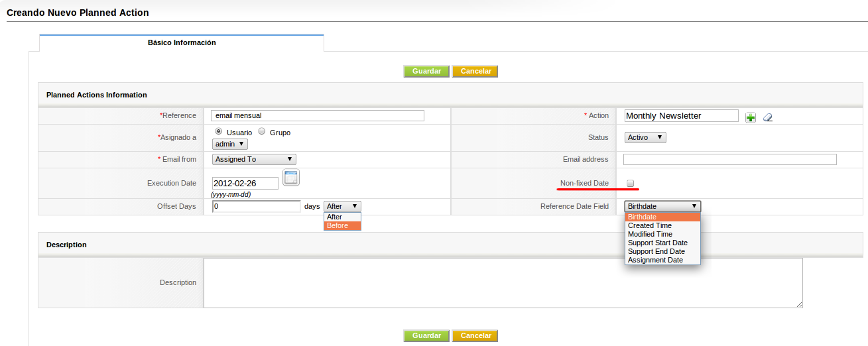Select the Usuario radio button
Viewport: 868px width, 346px height.
tap(219, 132)
